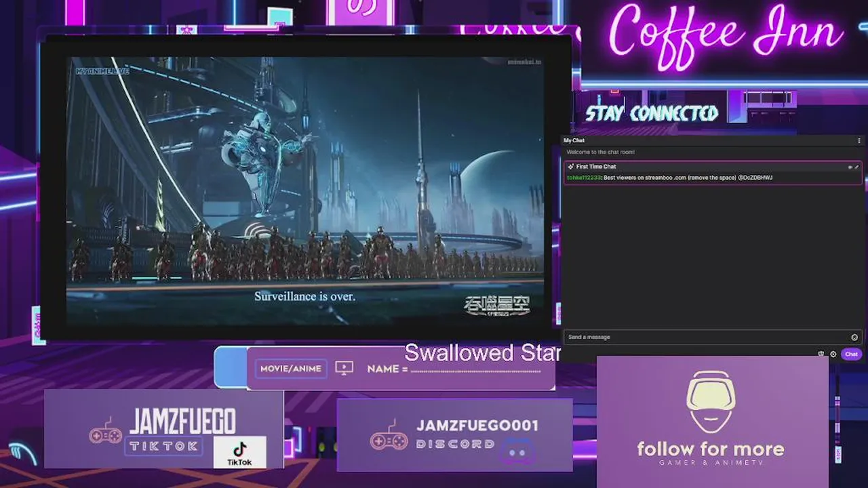Click the 'Welcome to the chat room!' line
The image size is (868, 488).
tap(601, 152)
